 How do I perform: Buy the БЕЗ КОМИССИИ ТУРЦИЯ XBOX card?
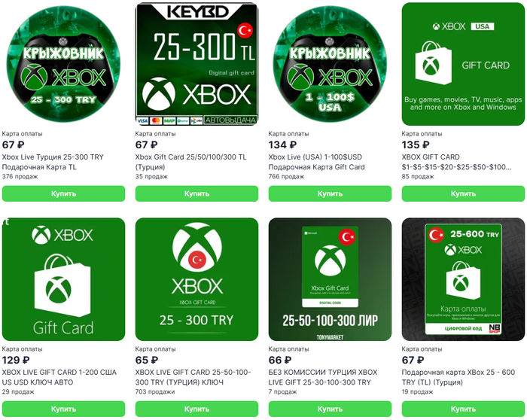330,409
